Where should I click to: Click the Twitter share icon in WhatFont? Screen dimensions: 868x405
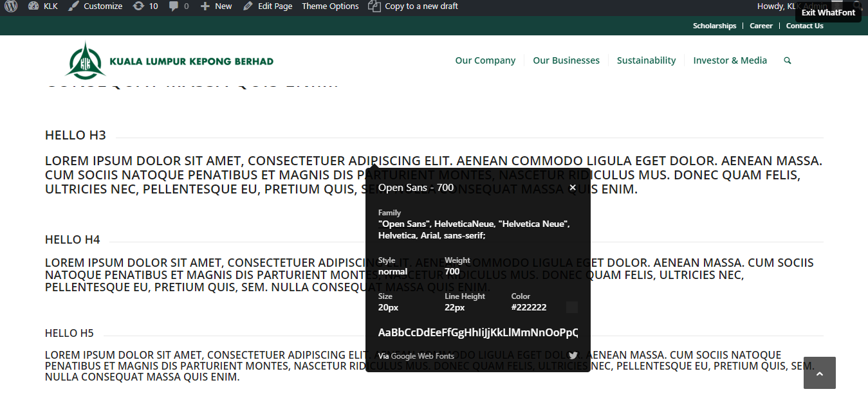(x=573, y=355)
